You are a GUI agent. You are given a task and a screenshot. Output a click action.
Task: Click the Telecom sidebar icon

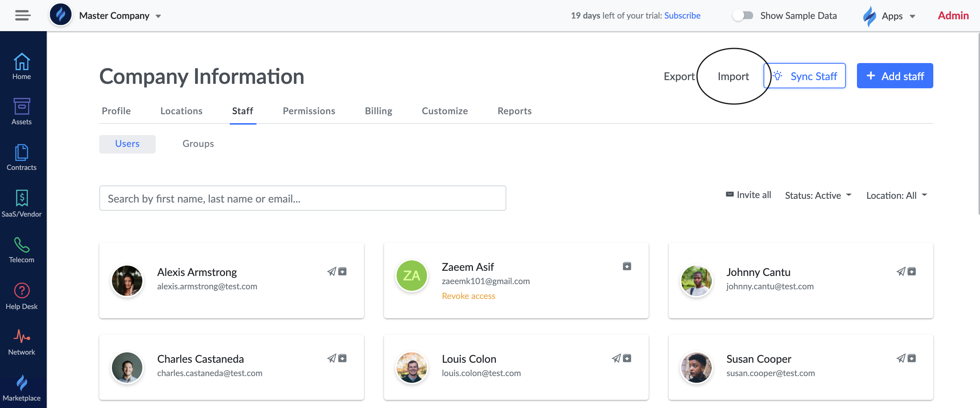(21, 244)
